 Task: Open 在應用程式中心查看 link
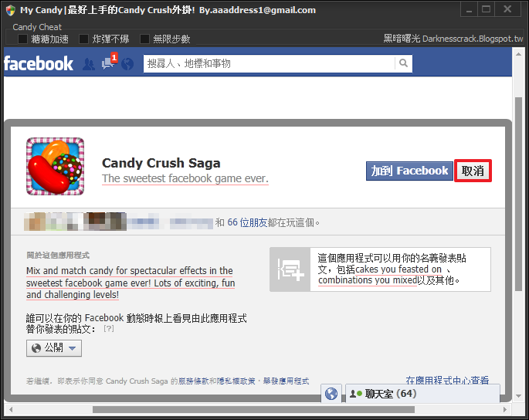point(447,380)
